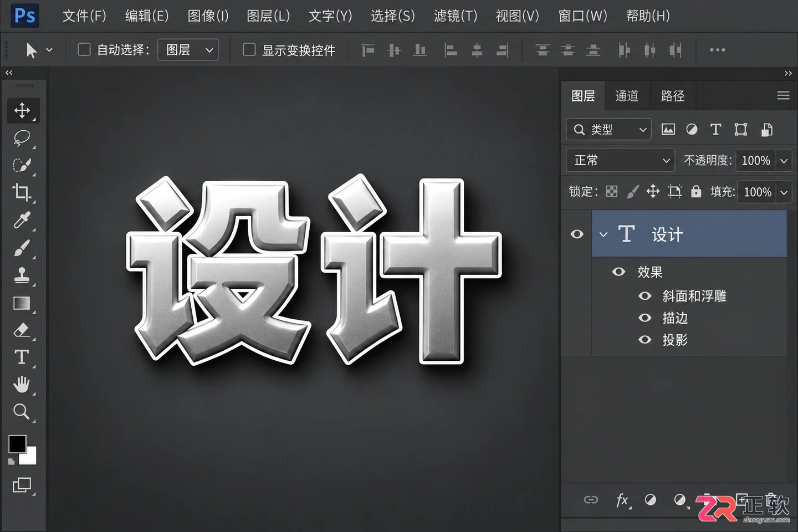
Task: Click the lock all icon
Action: (696, 191)
